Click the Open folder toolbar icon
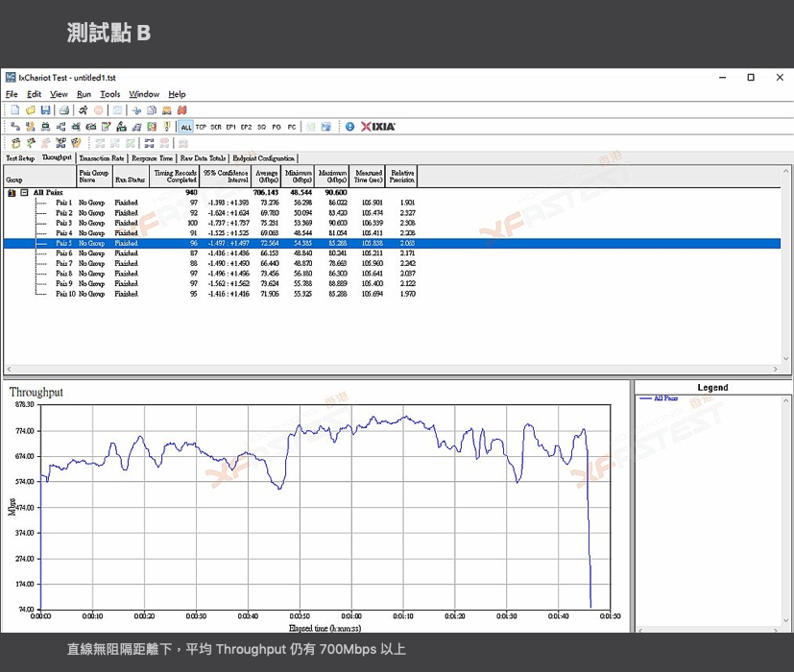 (30, 110)
